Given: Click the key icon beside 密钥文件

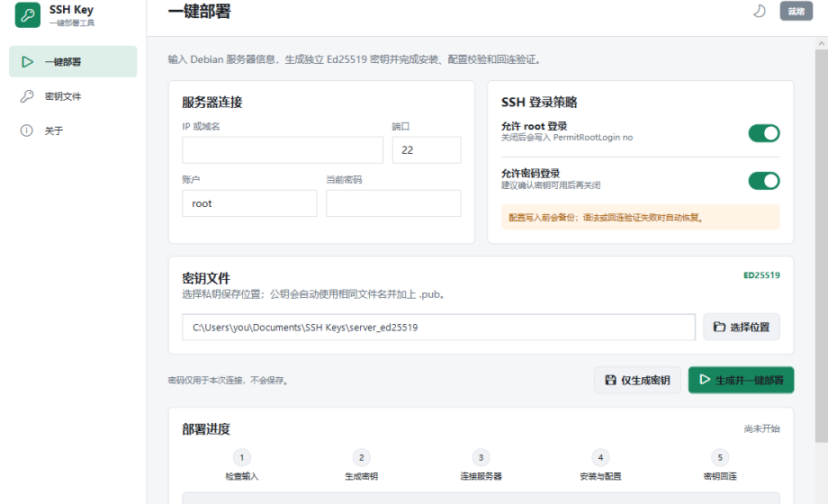Looking at the screenshot, I should click(x=27, y=96).
